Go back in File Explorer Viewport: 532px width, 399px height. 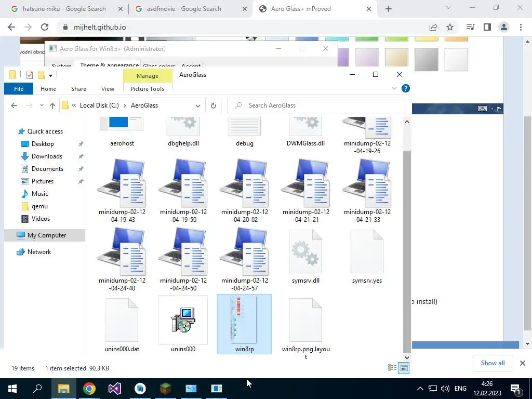[14, 105]
